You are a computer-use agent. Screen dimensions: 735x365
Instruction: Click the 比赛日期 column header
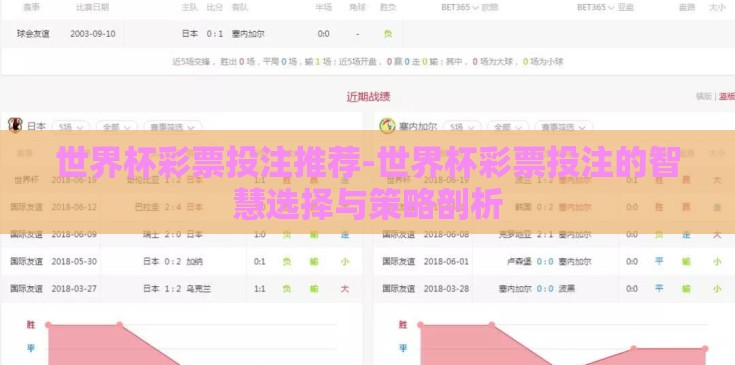[93, 7]
